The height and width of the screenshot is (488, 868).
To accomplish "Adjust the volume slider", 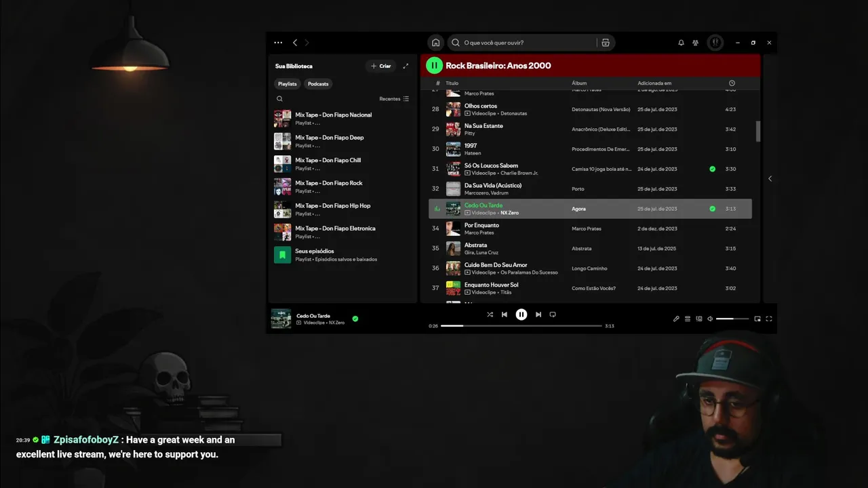I will point(732,319).
